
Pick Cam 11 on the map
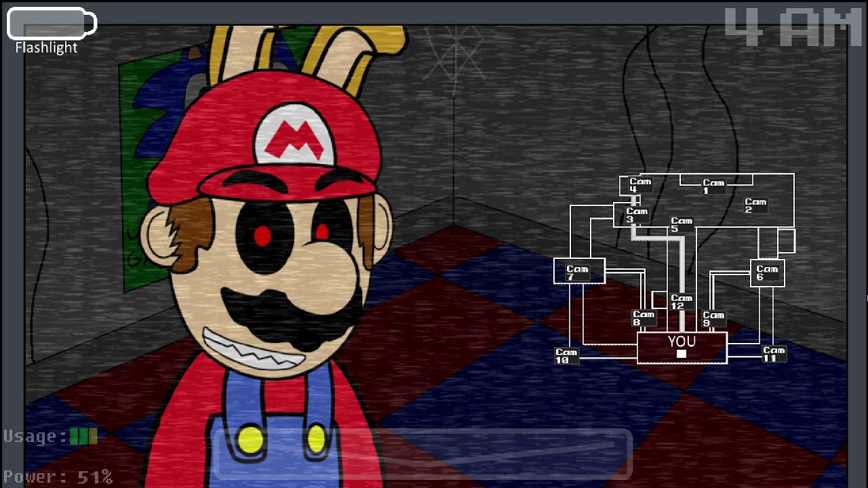coord(774,354)
